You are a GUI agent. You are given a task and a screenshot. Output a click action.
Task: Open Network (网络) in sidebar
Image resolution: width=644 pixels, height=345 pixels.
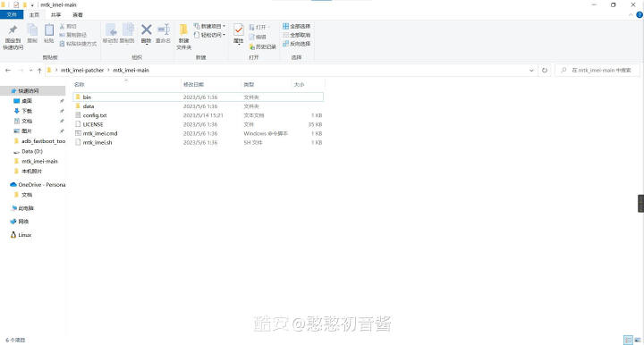23,222
